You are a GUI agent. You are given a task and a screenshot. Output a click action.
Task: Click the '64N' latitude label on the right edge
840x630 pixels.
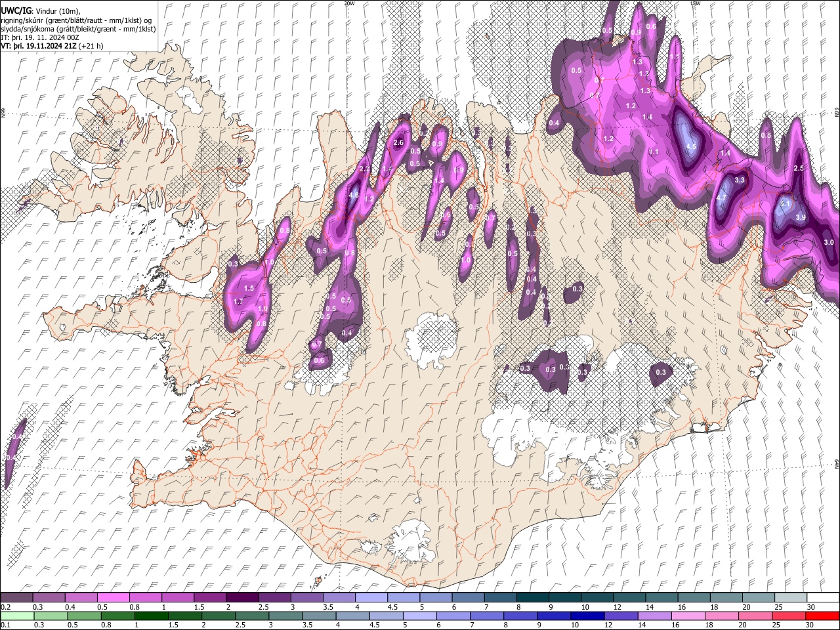tap(837, 463)
